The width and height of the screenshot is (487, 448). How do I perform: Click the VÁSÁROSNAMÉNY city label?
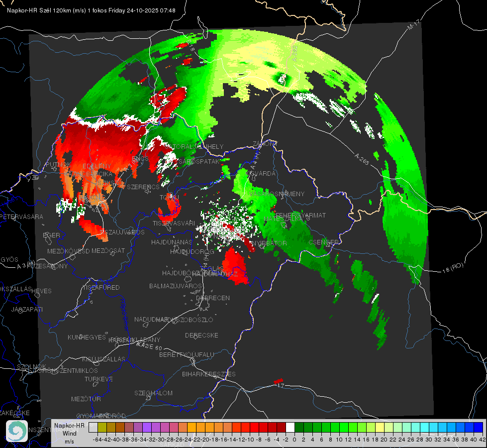point(277,194)
